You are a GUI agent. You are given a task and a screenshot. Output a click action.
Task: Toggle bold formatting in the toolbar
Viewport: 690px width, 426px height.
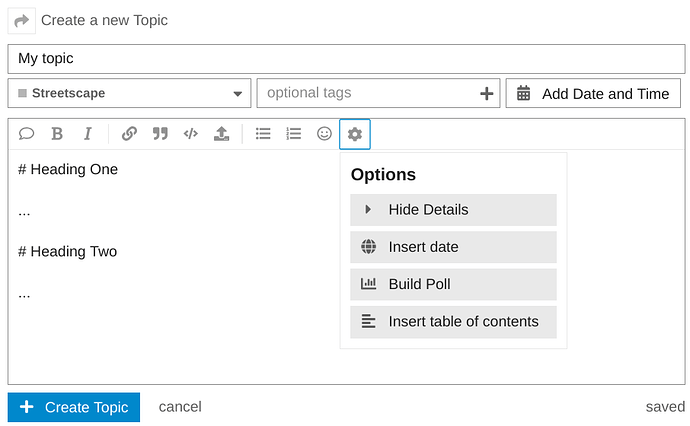(x=57, y=134)
